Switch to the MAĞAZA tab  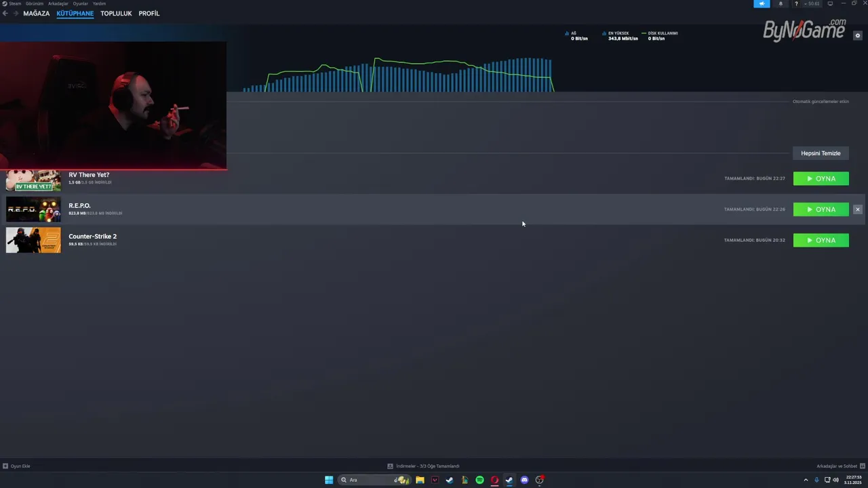[37, 14]
